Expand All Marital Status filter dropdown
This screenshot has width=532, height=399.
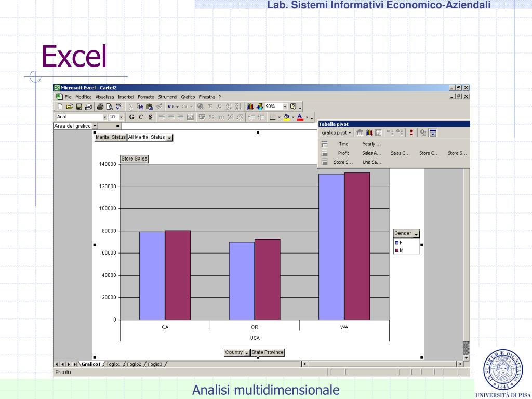tap(169, 138)
